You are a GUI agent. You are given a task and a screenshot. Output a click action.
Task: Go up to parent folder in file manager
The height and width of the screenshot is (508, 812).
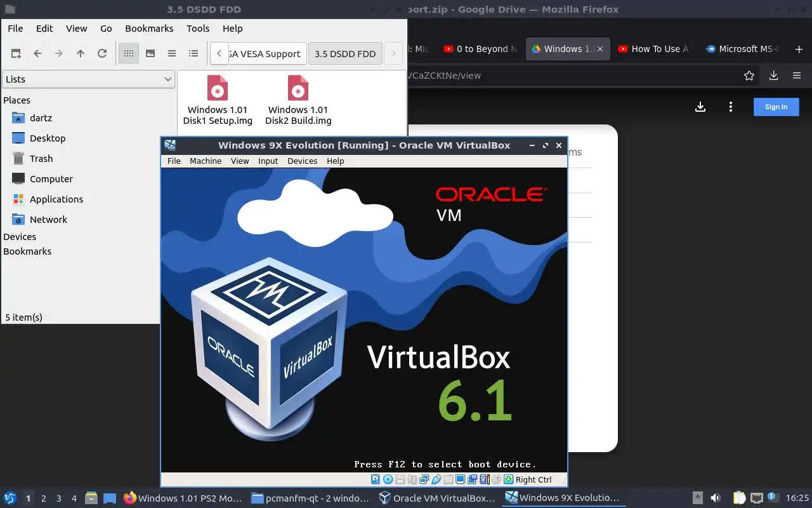[81, 54]
